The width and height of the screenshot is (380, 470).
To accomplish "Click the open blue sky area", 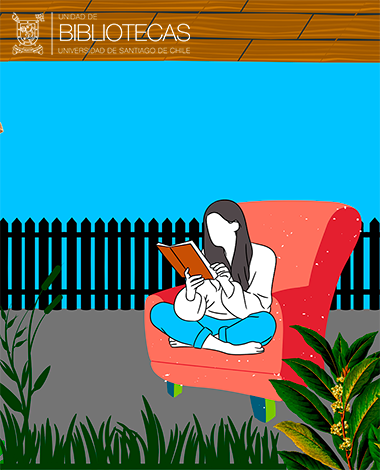I will 190,133.
